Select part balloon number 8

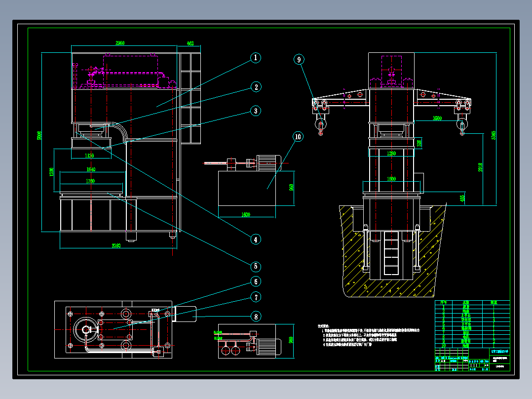(256, 317)
